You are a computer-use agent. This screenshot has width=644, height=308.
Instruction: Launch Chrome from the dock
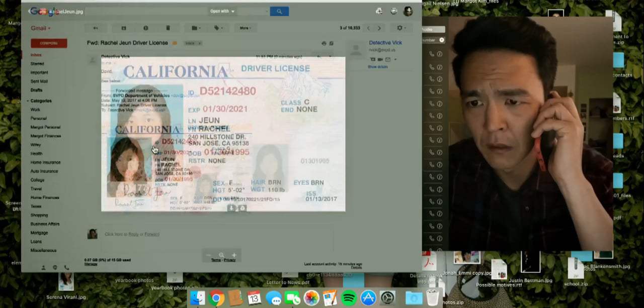tap(217, 298)
